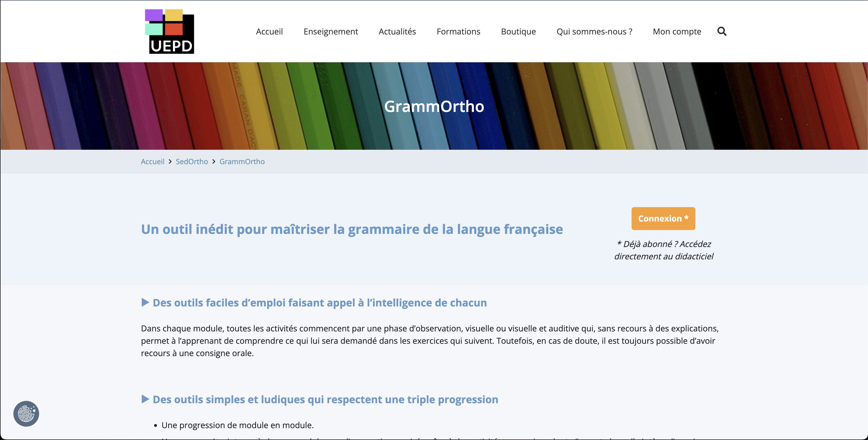The image size is (868, 440).
Task: Open the Actualités page
Action: pos(397,31)
